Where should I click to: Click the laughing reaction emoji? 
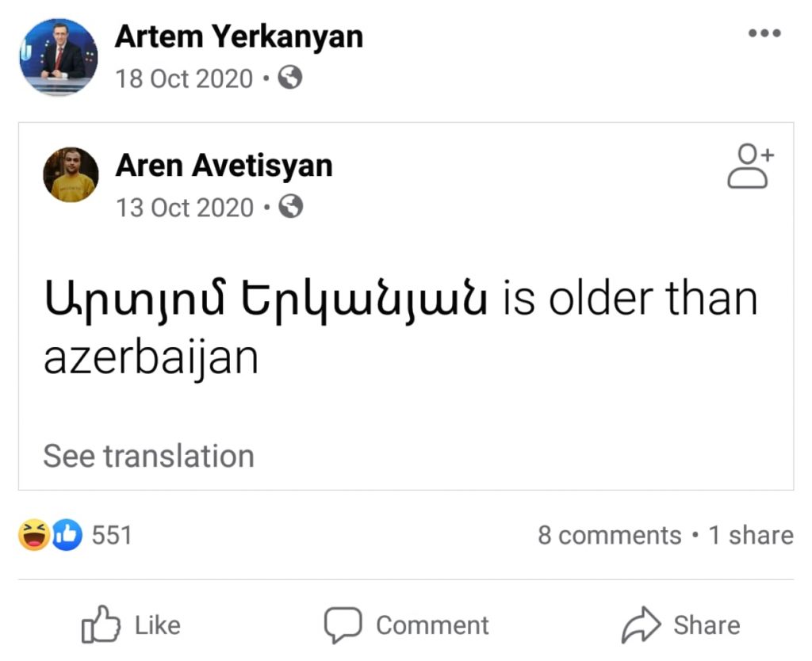coord(34,536)
